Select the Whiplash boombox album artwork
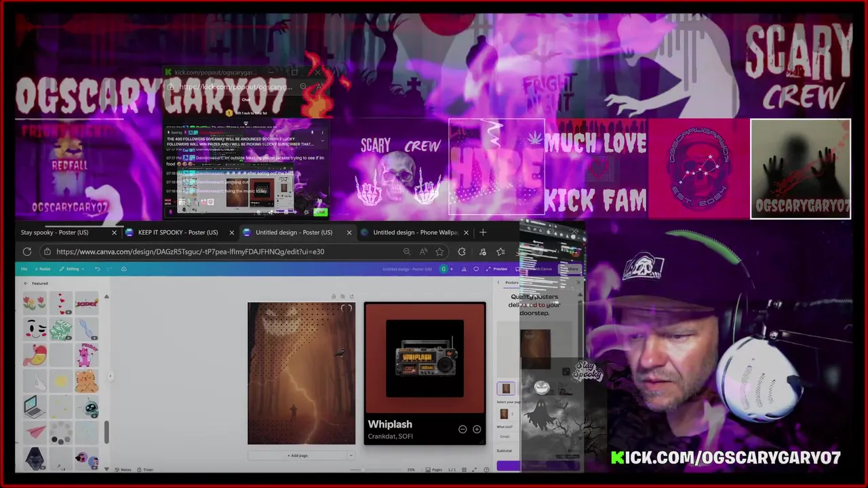 pos(425,359)
